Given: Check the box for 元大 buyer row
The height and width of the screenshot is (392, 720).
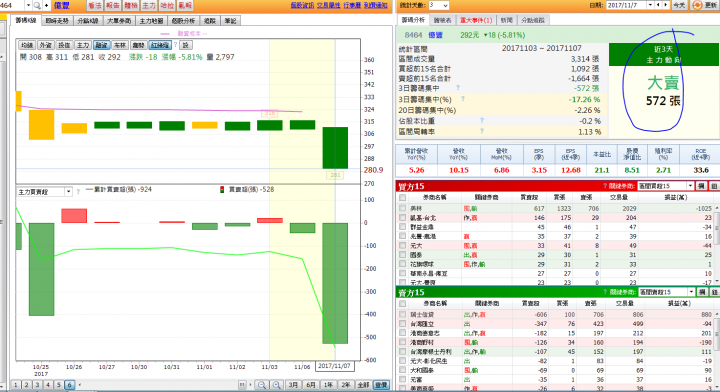Looking at the screenshot, I should 403,246.
